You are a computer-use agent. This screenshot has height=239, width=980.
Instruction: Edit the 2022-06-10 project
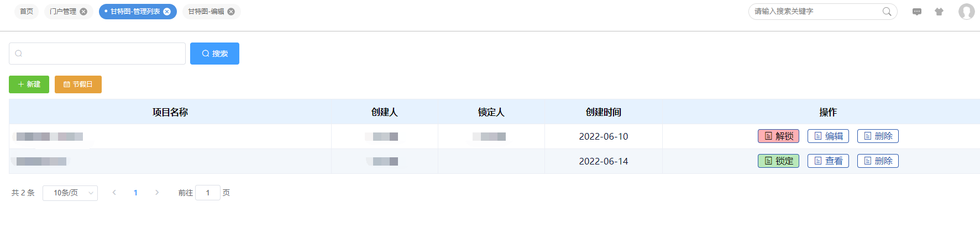pyautogui.click(x=828, y=136)
